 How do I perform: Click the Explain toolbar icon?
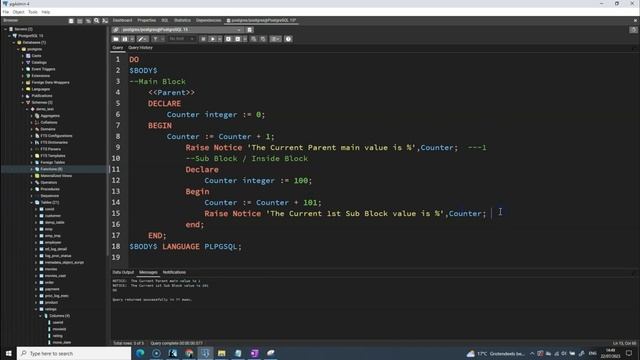tap(228, 39)
